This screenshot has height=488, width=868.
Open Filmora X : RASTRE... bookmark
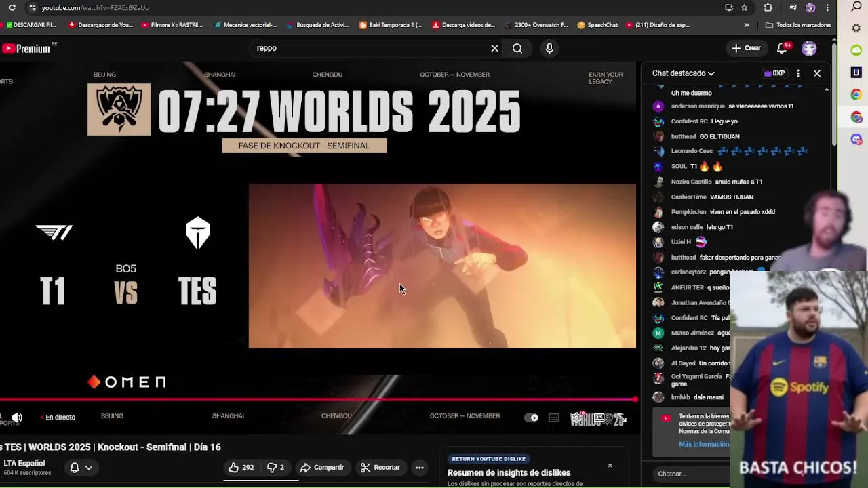point(172,25)
